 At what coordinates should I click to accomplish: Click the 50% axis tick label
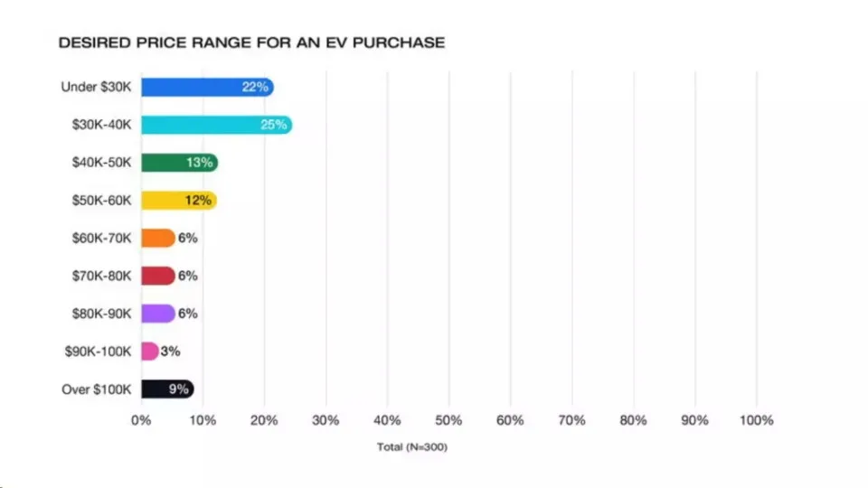click(448, 420)
